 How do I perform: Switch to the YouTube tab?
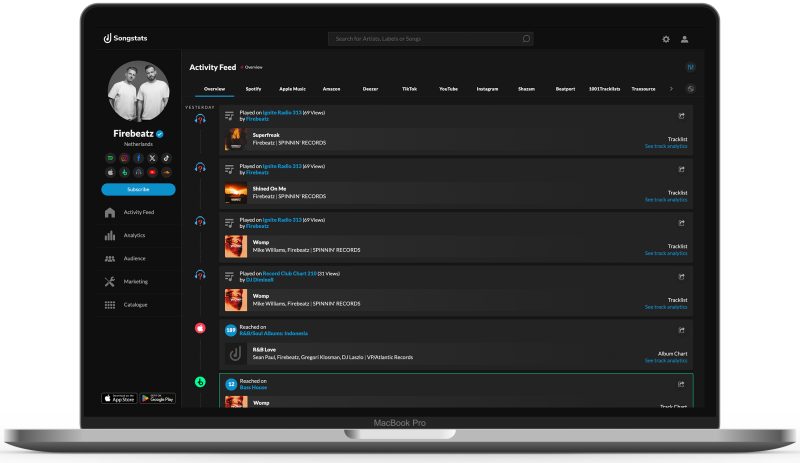[448, 89]
